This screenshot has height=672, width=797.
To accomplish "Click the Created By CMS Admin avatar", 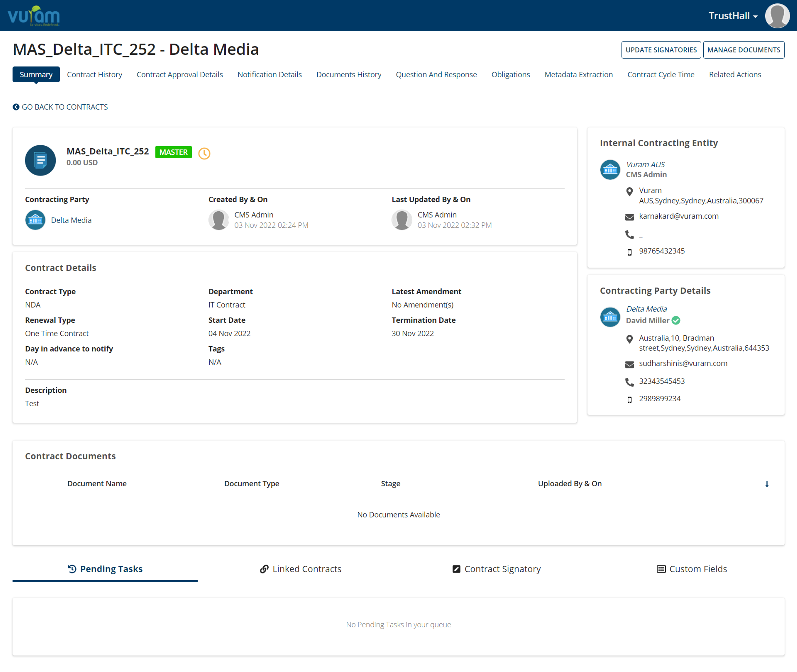I will point(218,220).
